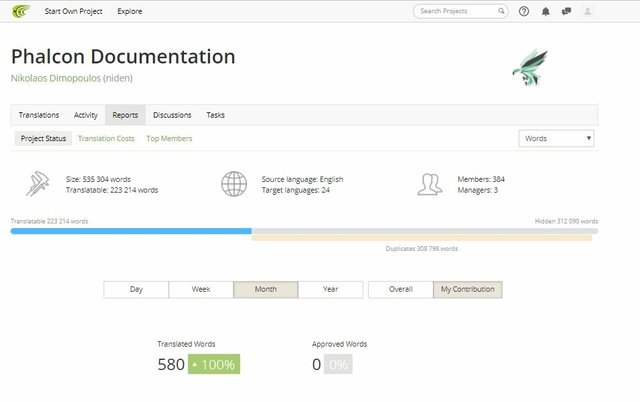Select the Project Status sub-tab

[43, 138]
